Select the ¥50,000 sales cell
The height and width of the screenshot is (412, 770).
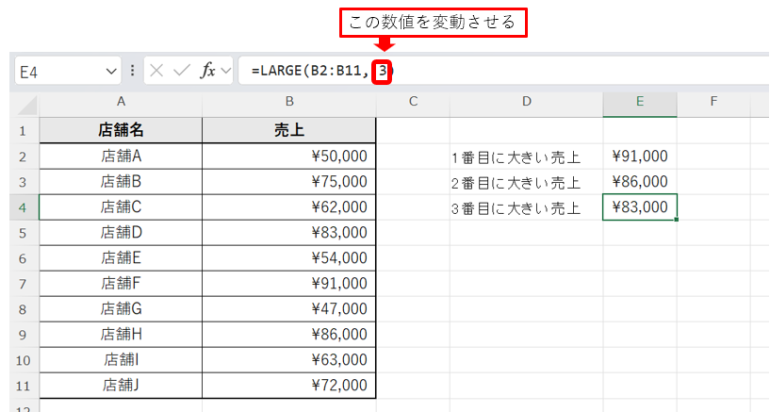pyautogui.click(x=289, y=156)
